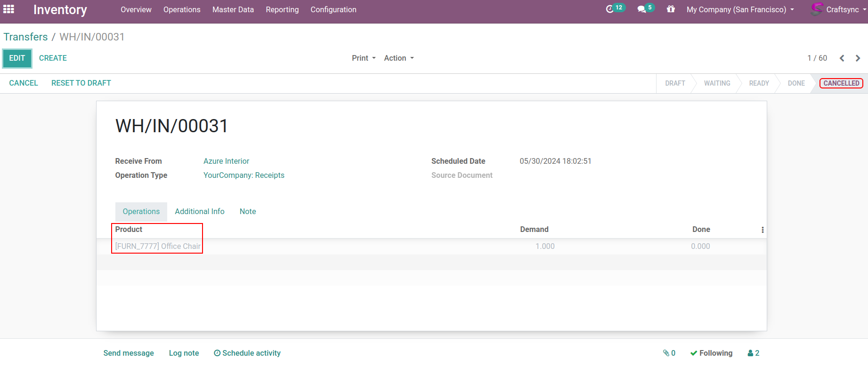The image size is (868, 375).
Task: Open the apps grid menu icon
Action: 9,9
